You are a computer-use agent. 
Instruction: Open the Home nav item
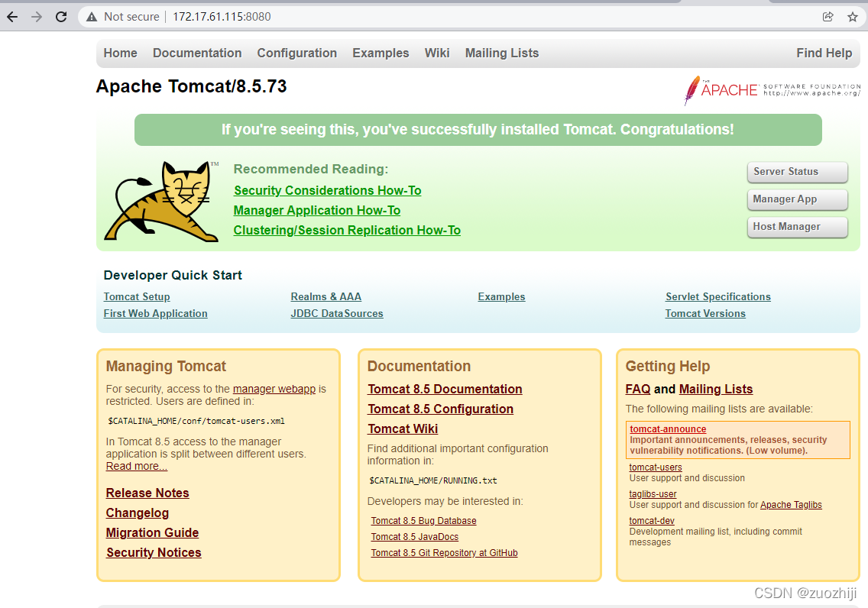point(120,53)
